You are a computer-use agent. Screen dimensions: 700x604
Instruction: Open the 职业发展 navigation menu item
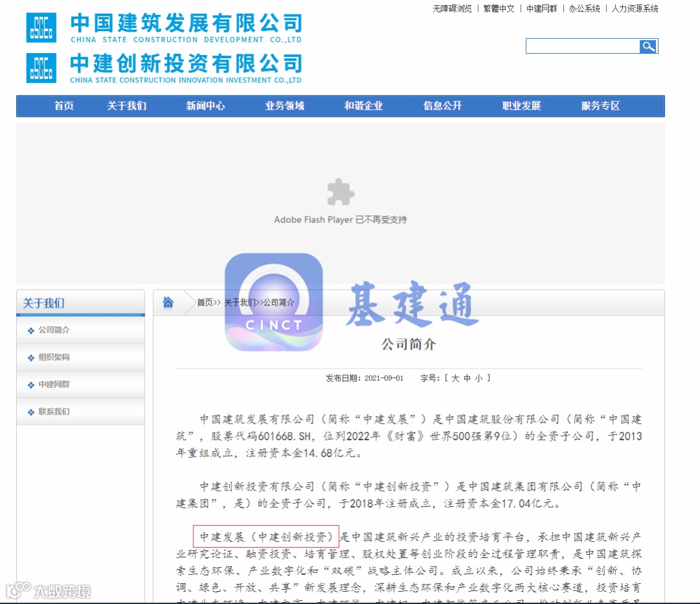(521, 106)
